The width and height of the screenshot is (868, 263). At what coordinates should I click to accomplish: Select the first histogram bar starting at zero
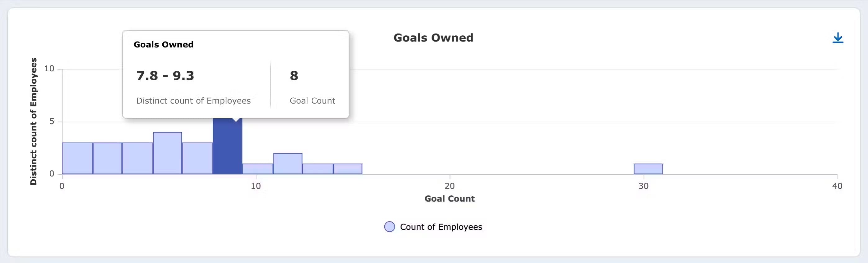click(78, 158)
